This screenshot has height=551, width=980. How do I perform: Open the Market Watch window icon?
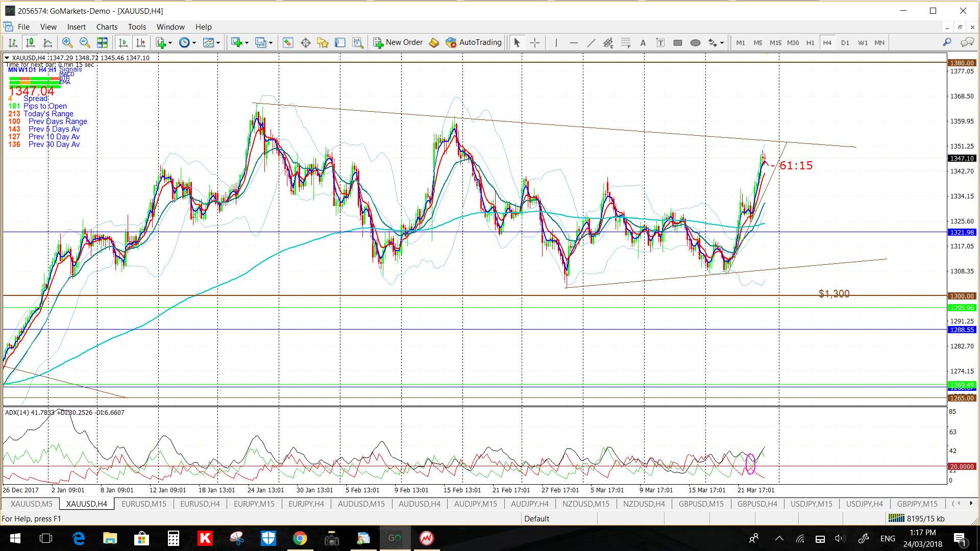288,43
